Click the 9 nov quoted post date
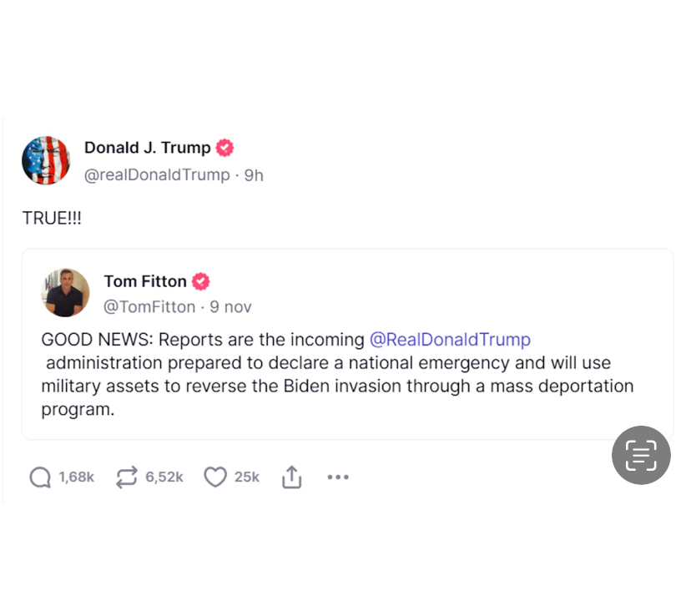This screenshot has width=691, height=616. coord(230,306)
